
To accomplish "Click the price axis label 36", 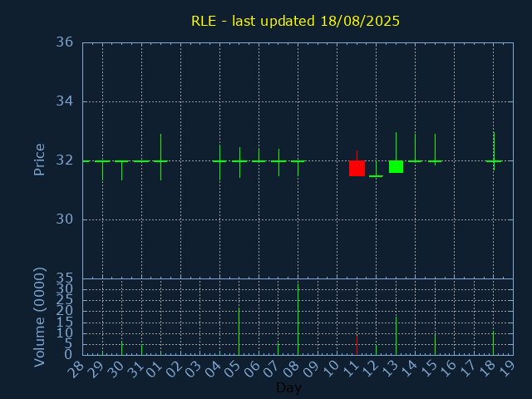I will pyautogui.click(x=65, y=42).
